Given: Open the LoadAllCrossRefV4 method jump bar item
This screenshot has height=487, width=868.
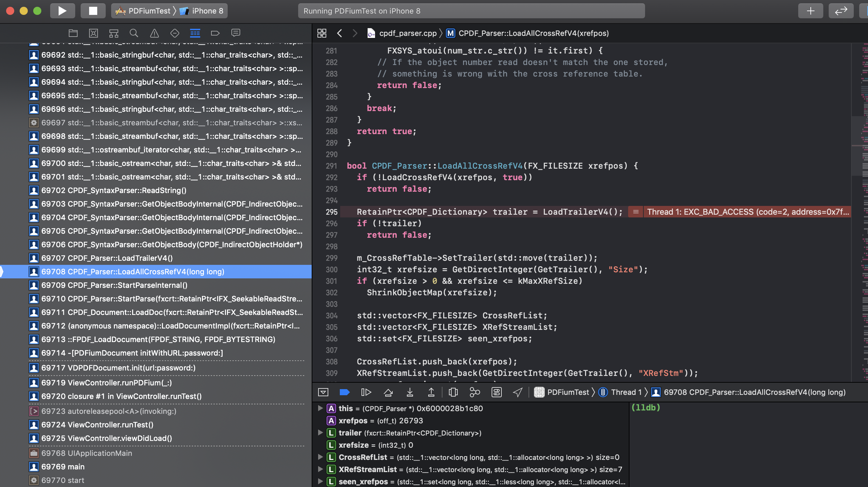Looking at the screenshot, I should click(528, 33).
